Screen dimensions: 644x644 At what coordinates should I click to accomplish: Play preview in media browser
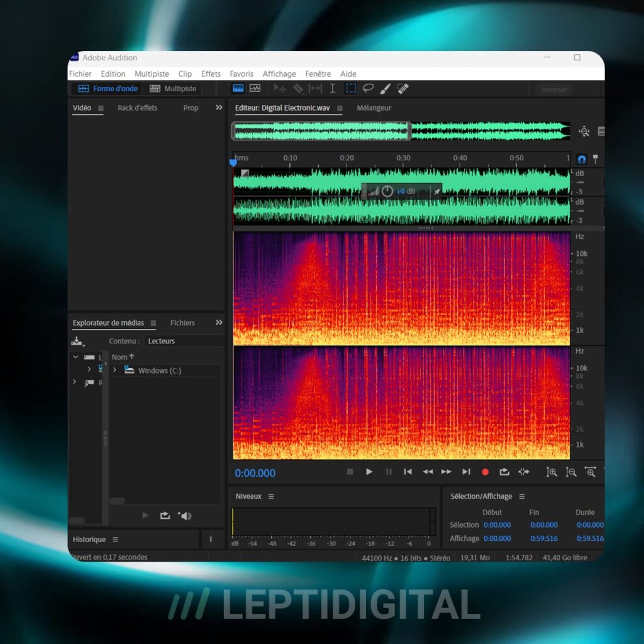coord(145,516)
